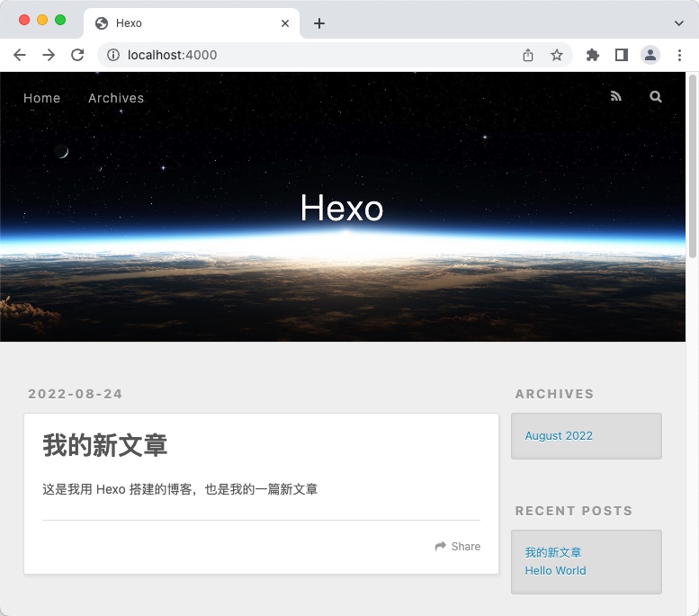Go to Home in navigation
This screenshot has height=616, width=699.
click(42, 98)
